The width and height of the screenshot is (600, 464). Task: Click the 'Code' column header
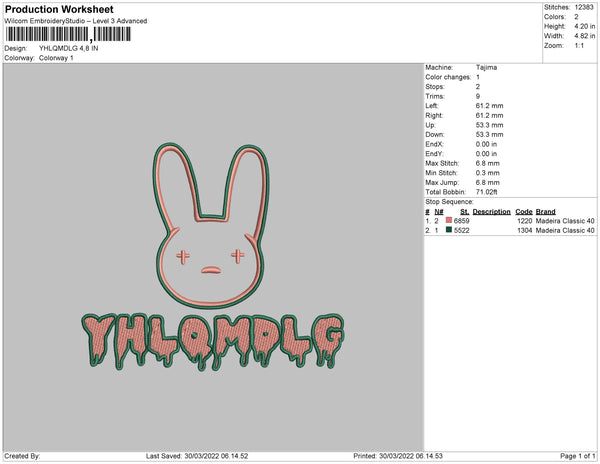(x=524, y=212)
